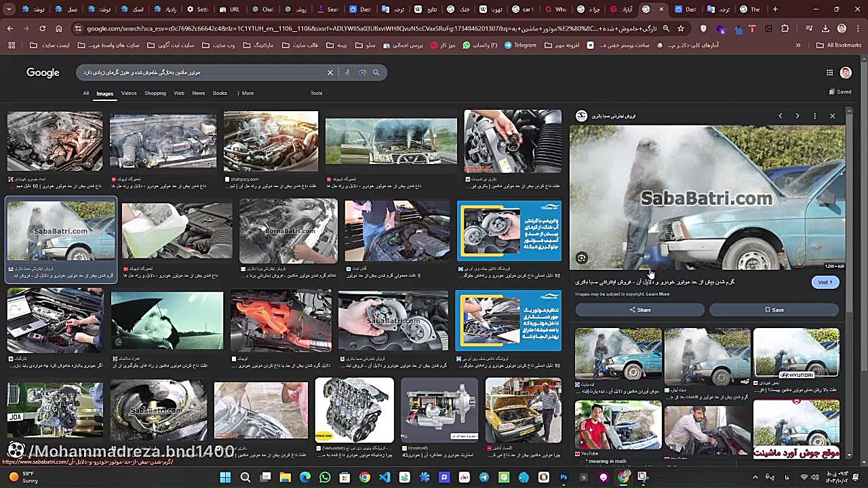Viewport: 868px width, 488px height.
Task: Open the green SUV steaming hood thumbnail
Action: 391,141
